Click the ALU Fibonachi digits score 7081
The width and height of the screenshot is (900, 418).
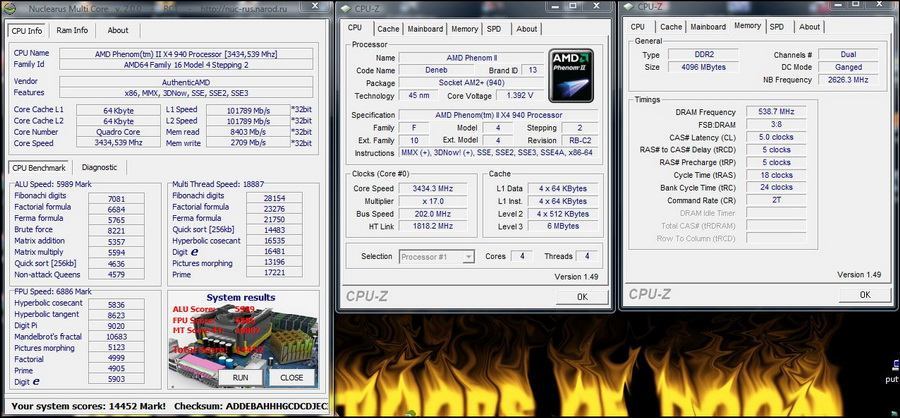[x=117, y=199]
